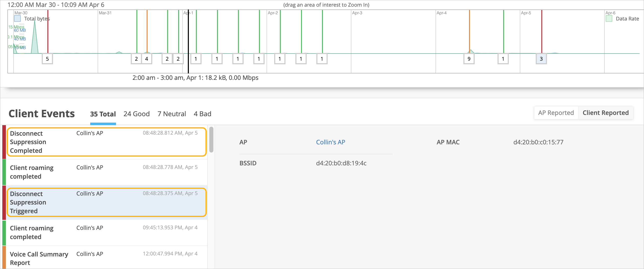Click the event marker labeled 9

pos(469,59)
